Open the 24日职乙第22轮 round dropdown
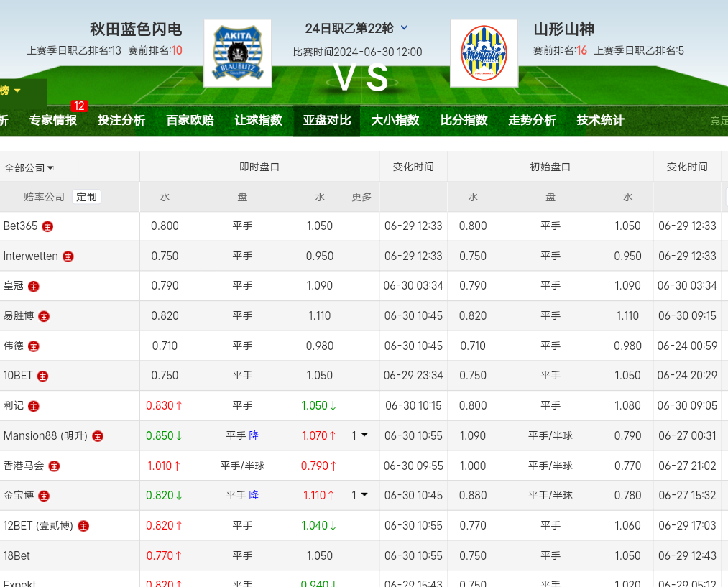Screen dimensions: 728x587 [x=404, y=28]
